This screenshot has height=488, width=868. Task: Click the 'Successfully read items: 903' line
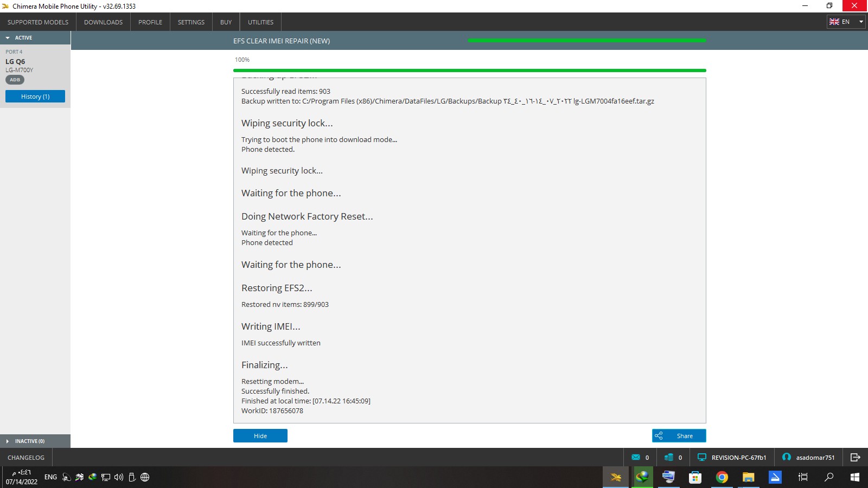286,92
